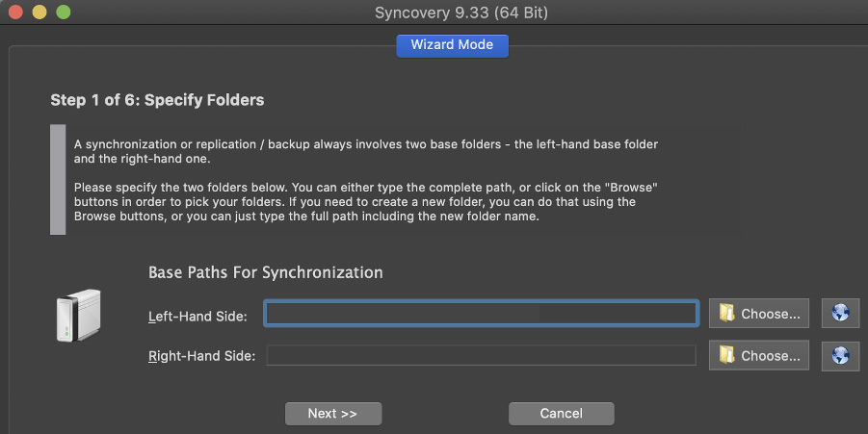Click the instructions paragraph about Browse buttons
This screenshot has width=868, height=434.
365,202
